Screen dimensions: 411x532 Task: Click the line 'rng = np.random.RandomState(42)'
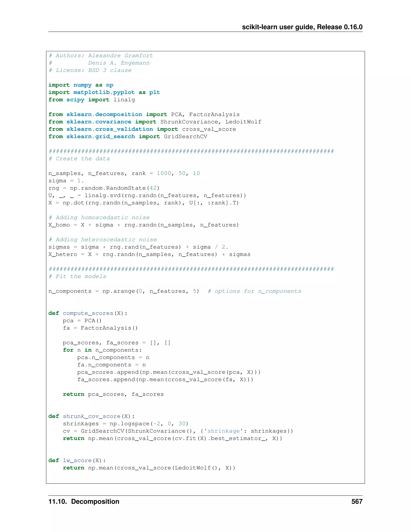[104, 188]
